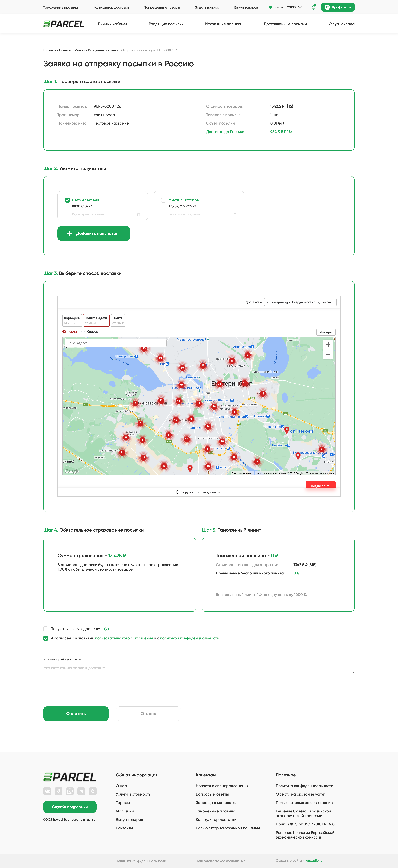Select the Карта view radio button
Viewport: 398px width, 868px height.
click(64, 332)
